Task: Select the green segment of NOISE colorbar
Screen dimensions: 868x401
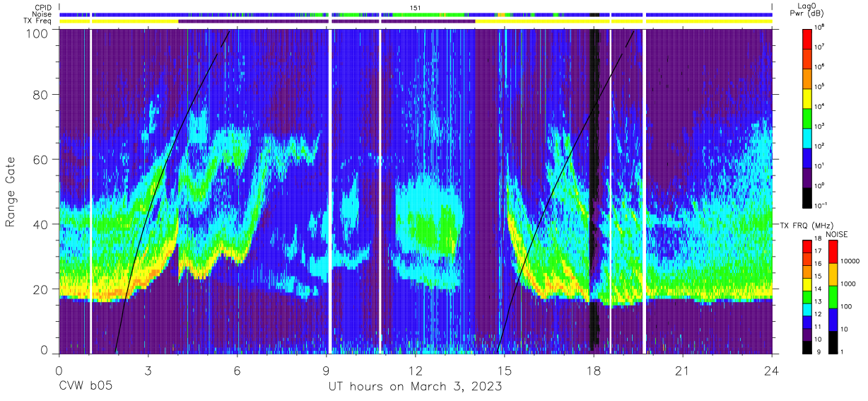Action: (x=833, y=296)
